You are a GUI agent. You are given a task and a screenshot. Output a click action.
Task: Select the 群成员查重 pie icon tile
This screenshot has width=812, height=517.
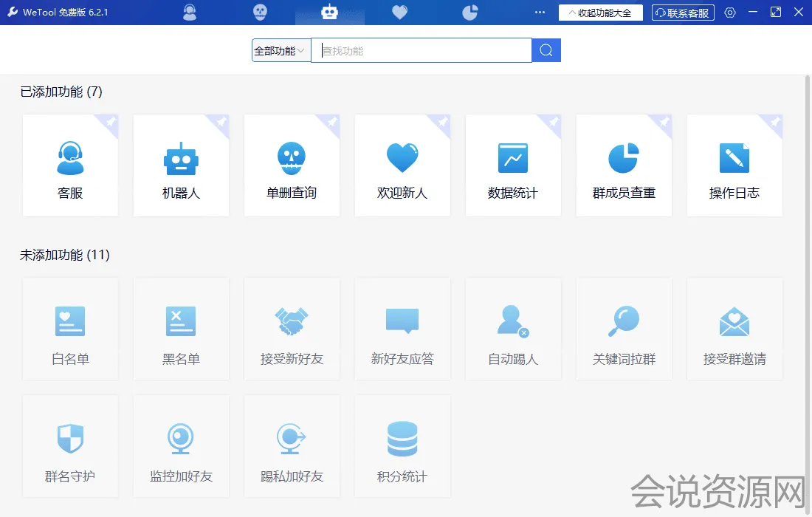(x=624, y=165)
